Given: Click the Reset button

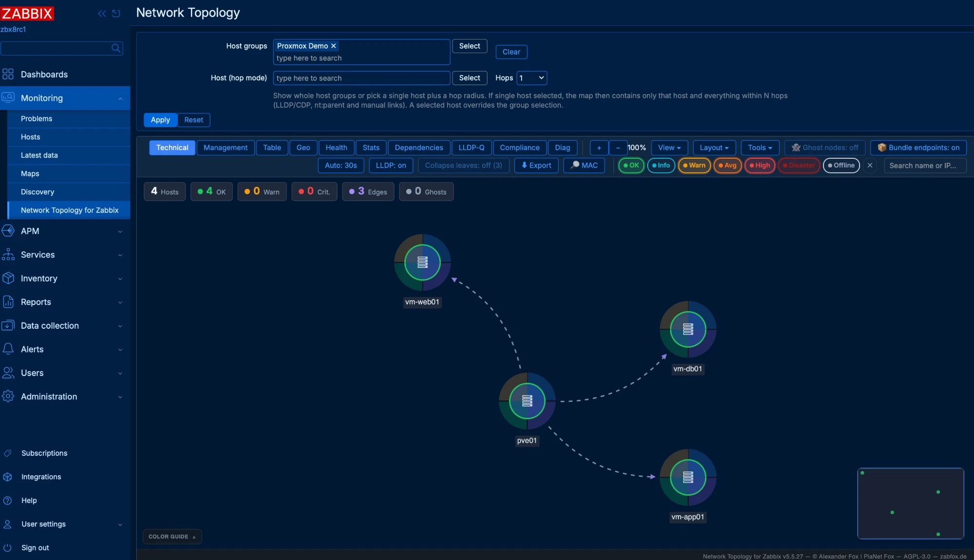Looking at the screenshot, I should [193, 120].
